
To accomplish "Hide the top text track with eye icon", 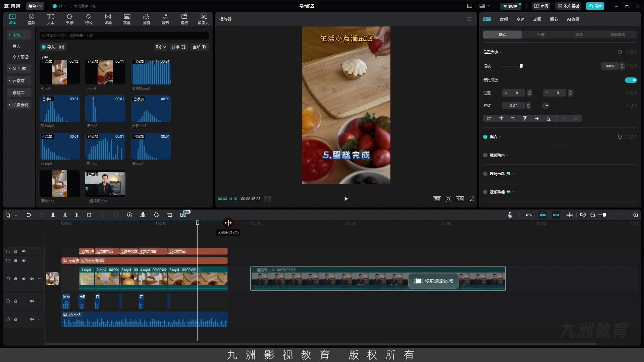I will point(24,251).
